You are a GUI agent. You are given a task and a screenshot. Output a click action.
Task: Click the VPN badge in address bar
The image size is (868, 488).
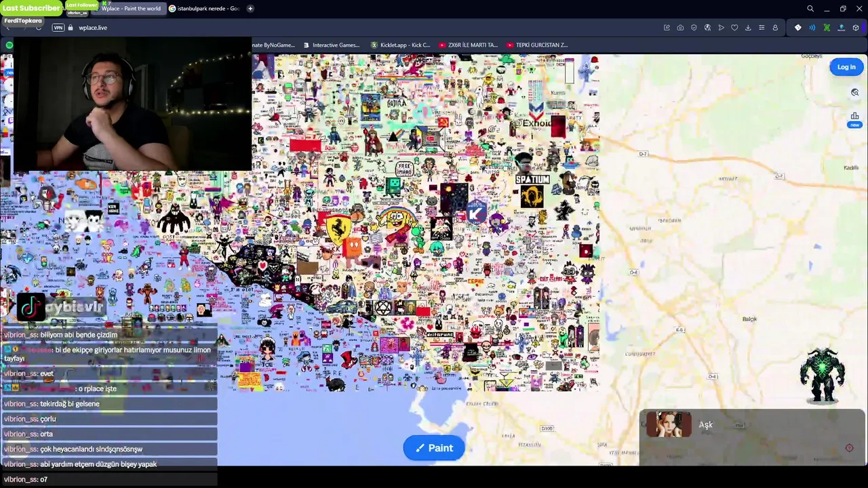coord(58,28)
